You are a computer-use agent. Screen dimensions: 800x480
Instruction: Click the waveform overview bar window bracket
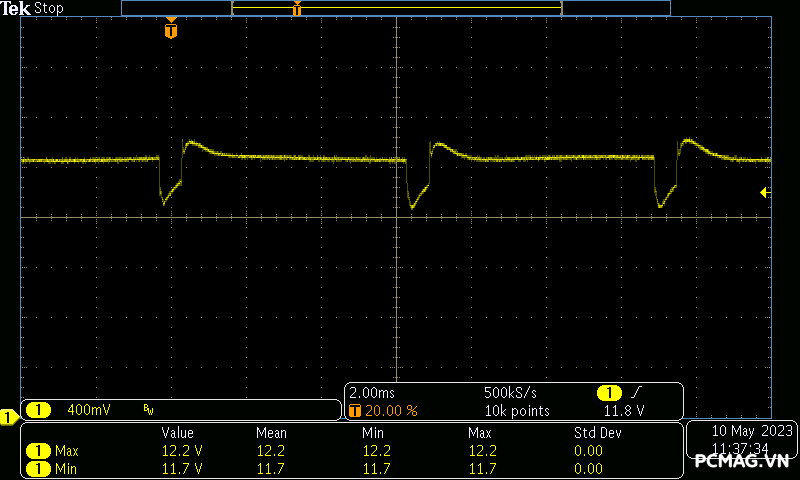[x=396, y=8]
